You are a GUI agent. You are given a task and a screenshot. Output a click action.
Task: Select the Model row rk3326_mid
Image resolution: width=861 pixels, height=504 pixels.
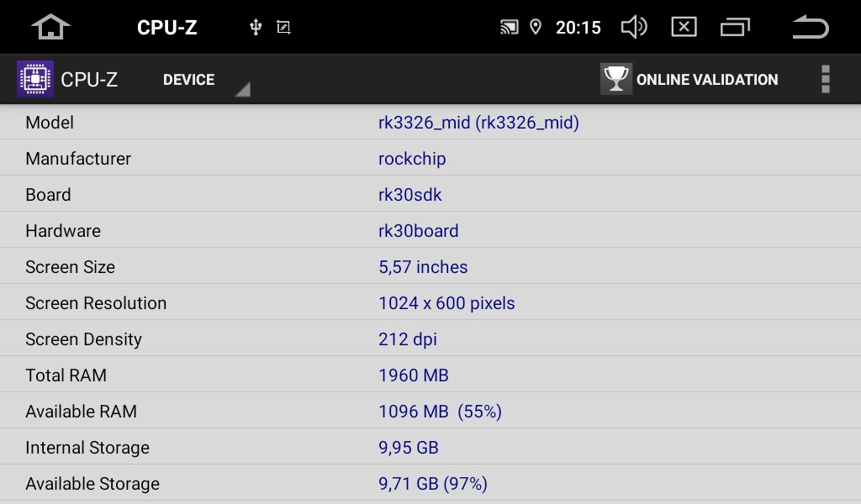[430, 122]
